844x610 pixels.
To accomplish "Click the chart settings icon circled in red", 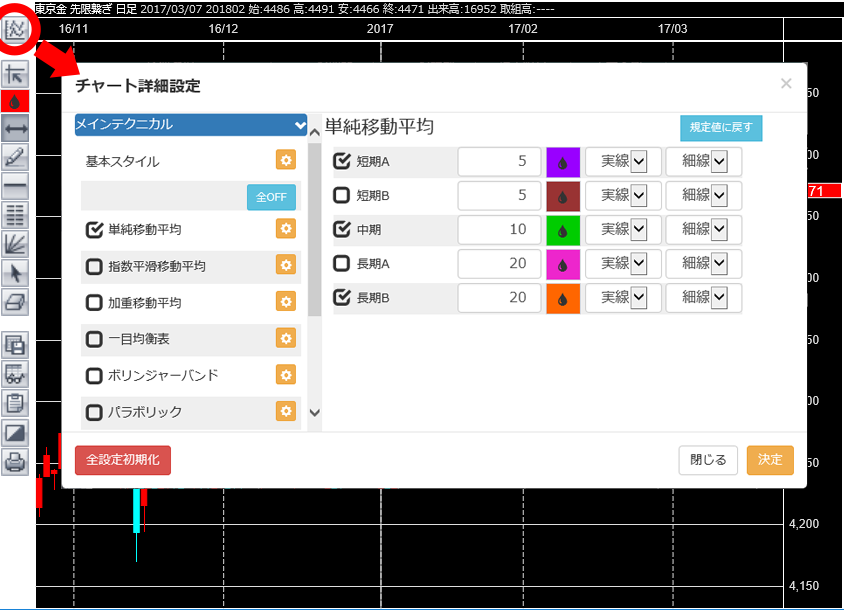I will tap(17, 28).
